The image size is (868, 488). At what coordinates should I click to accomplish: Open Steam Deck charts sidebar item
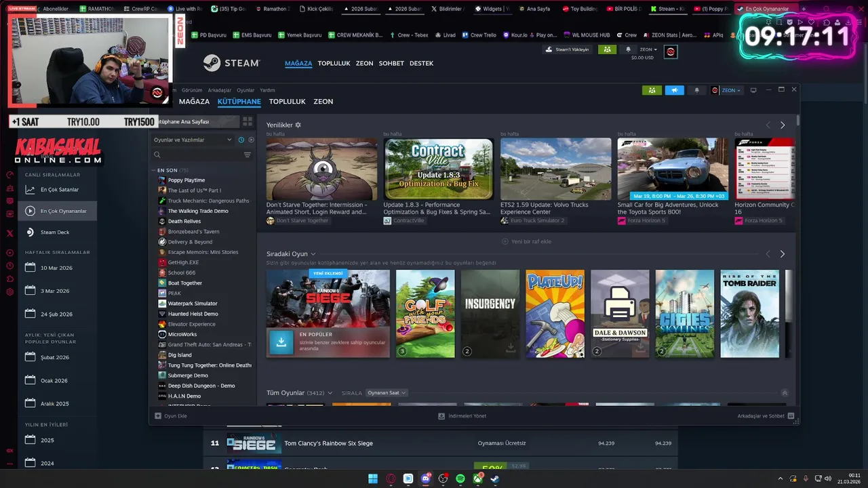pos(58,232)
